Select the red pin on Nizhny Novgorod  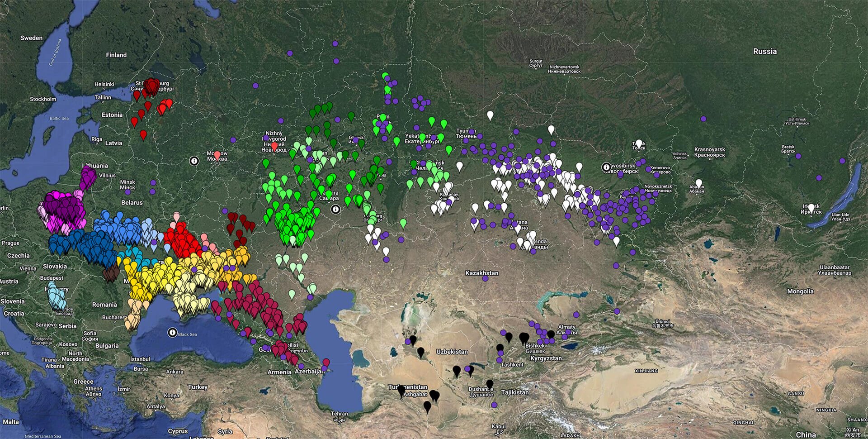click(x=274, y=146)
